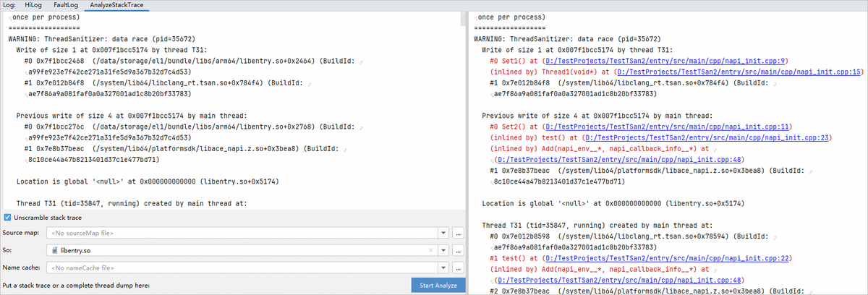
Task: Clear the libentry.so selection
Action: [431, 250]
